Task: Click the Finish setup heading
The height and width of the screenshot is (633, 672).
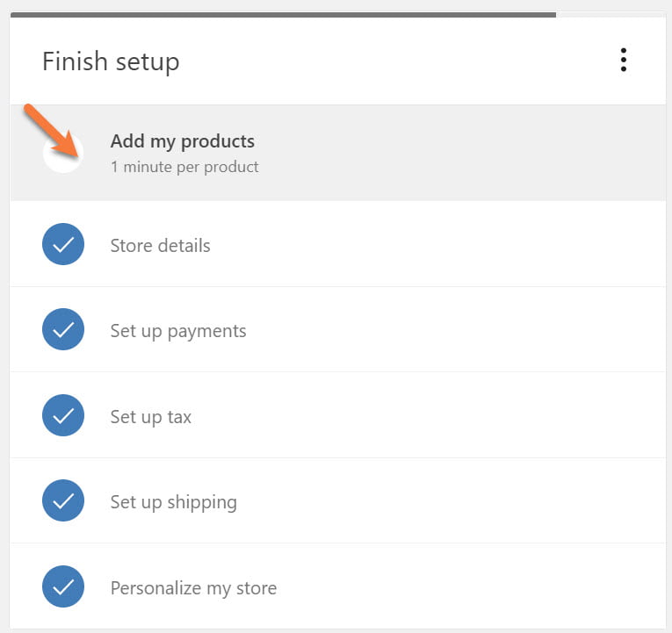Action: 111,61
